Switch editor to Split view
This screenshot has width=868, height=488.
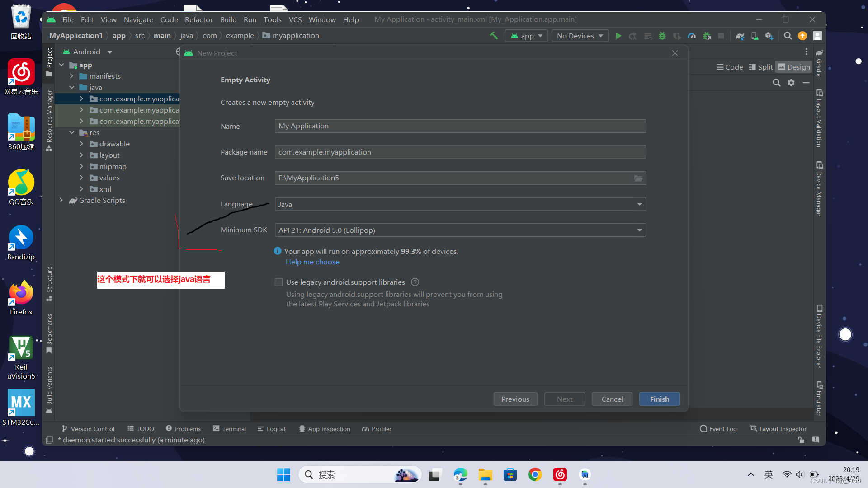760,67
